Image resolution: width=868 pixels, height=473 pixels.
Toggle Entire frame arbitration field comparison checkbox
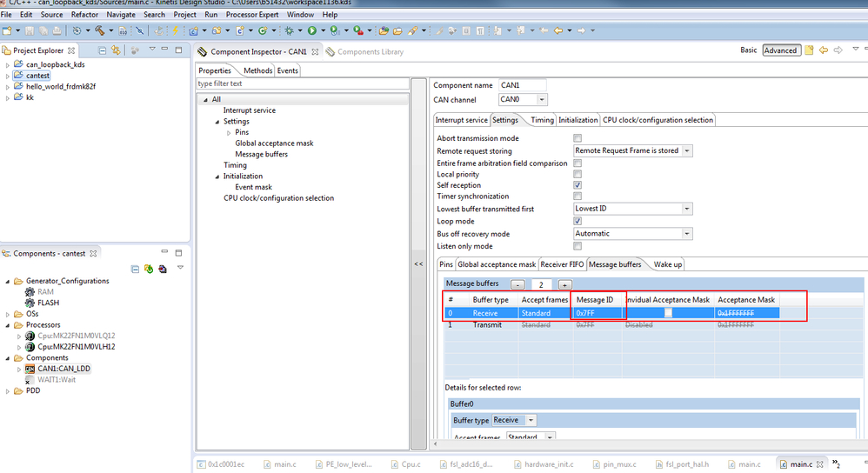click(578, 163)
